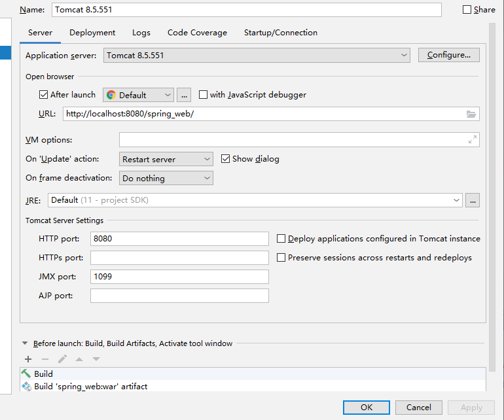Click the Configure... button
The image size is (504, 420).
pos(449,55)
